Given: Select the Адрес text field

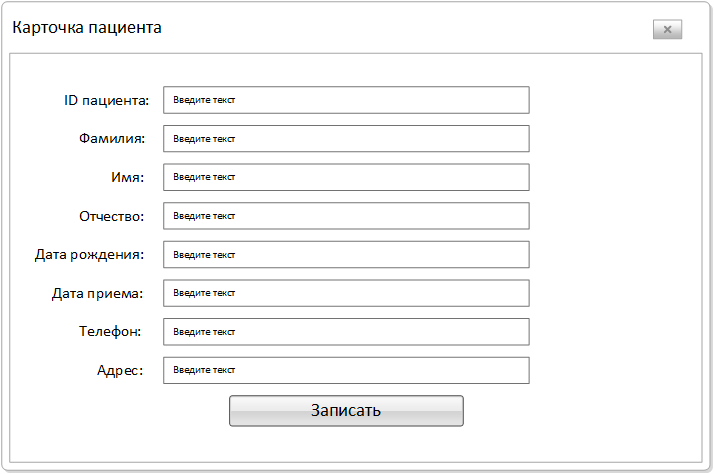Looking at the screenshot, I should pos(346,370).
